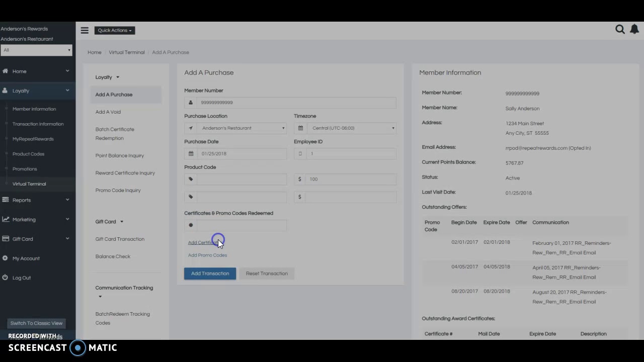Select Add A Void option

tap(108, 112)
